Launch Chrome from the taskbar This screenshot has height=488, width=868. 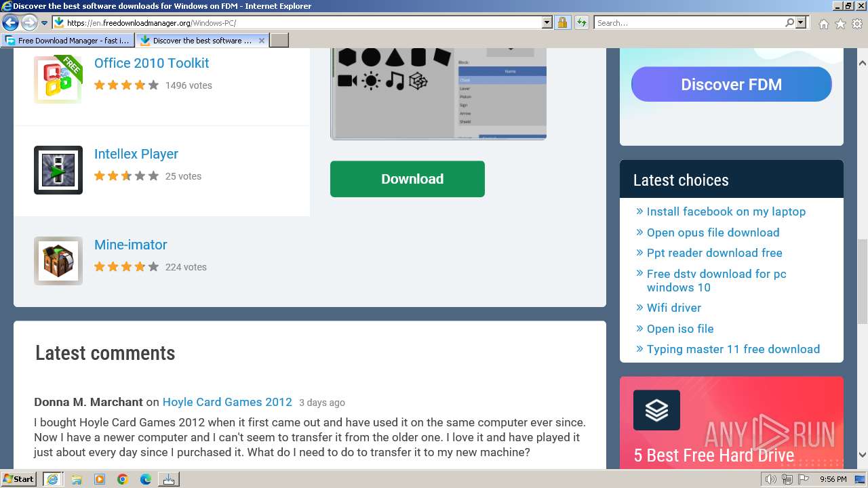(123, 479)
